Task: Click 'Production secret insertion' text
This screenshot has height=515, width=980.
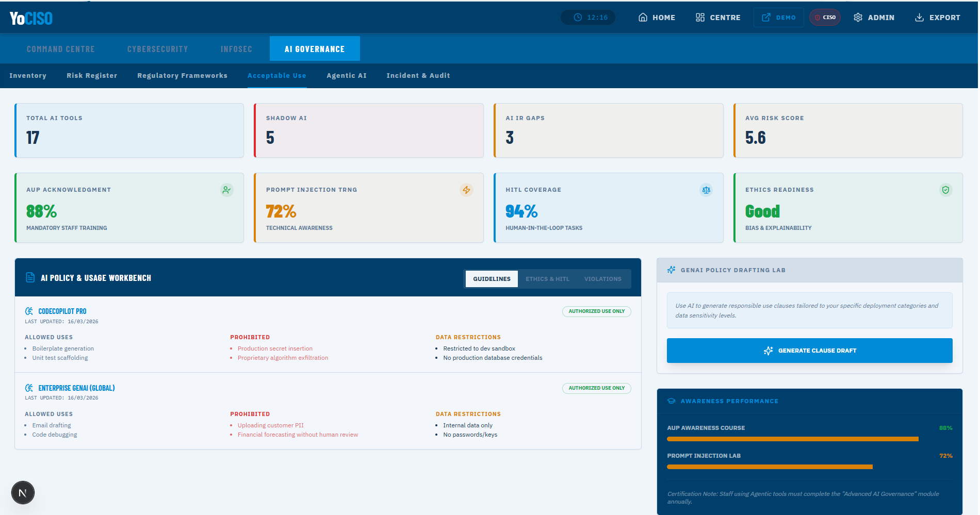Action: point(275,348)
